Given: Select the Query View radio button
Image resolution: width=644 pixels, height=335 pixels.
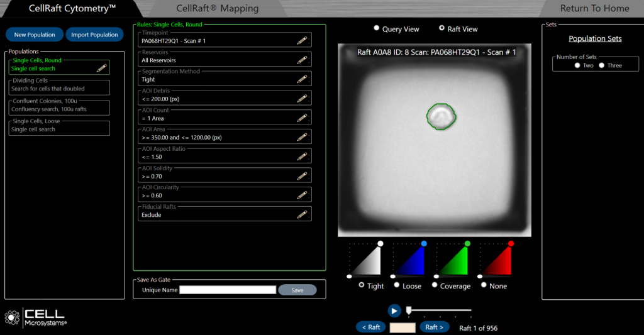Looking at the screenshot, I should [x=376, y=28].
